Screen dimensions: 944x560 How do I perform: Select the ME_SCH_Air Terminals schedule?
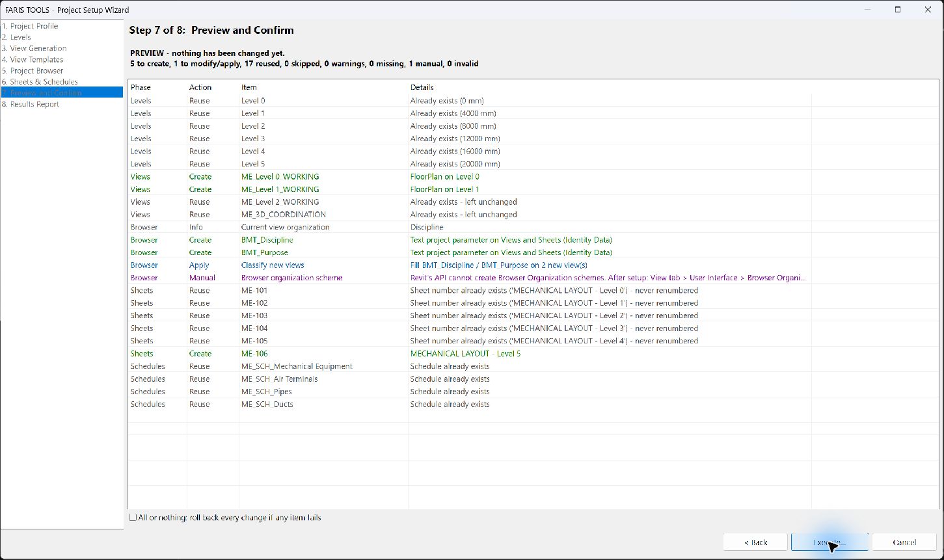tap(280, 379)
